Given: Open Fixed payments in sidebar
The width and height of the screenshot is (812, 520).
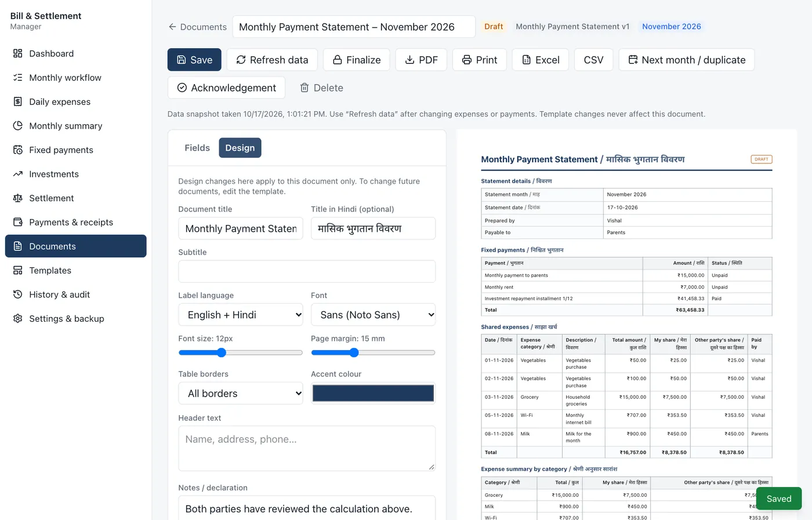Looking at the screenshot, I should [x=75, y=150].
